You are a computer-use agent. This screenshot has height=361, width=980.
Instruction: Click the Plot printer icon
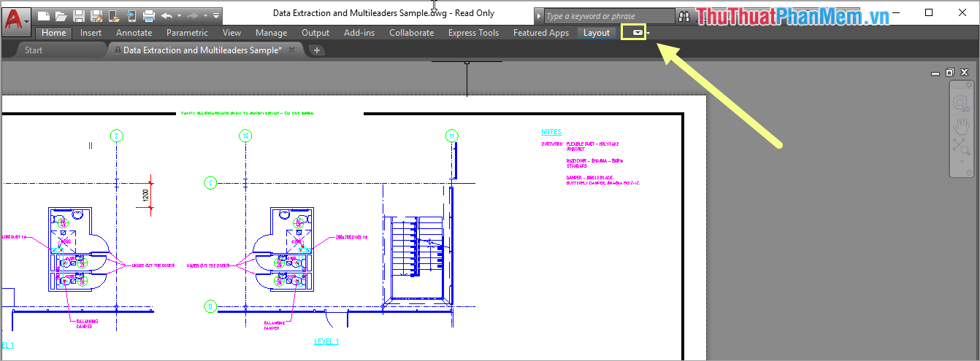pos(149,16)
